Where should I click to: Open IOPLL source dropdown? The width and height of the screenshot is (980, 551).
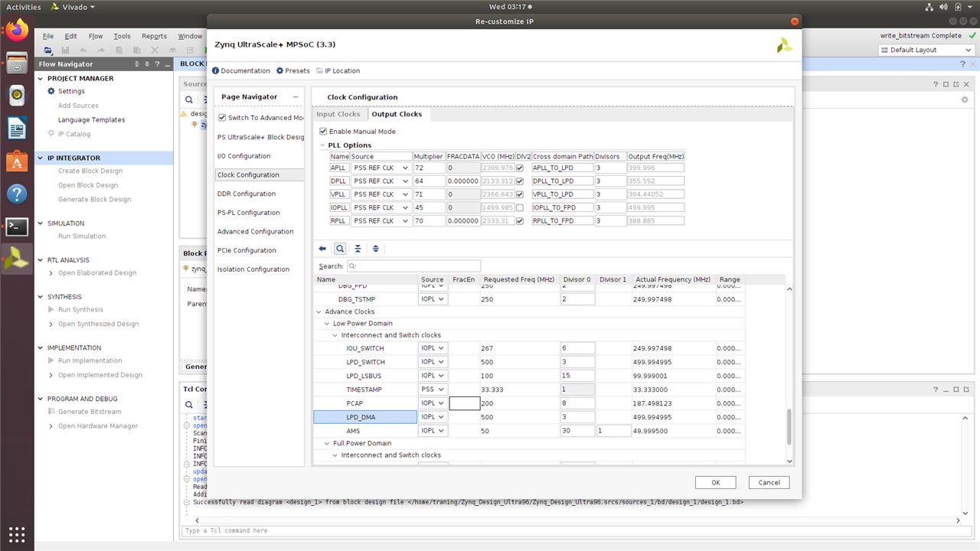click(381, 207)
